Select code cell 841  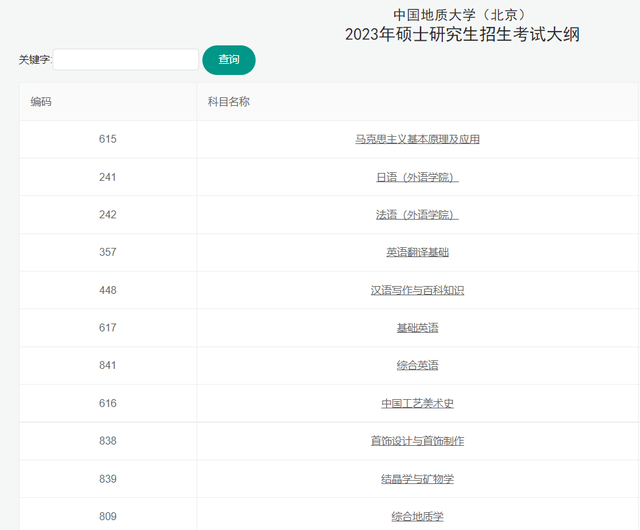click(x=108, y=365)
